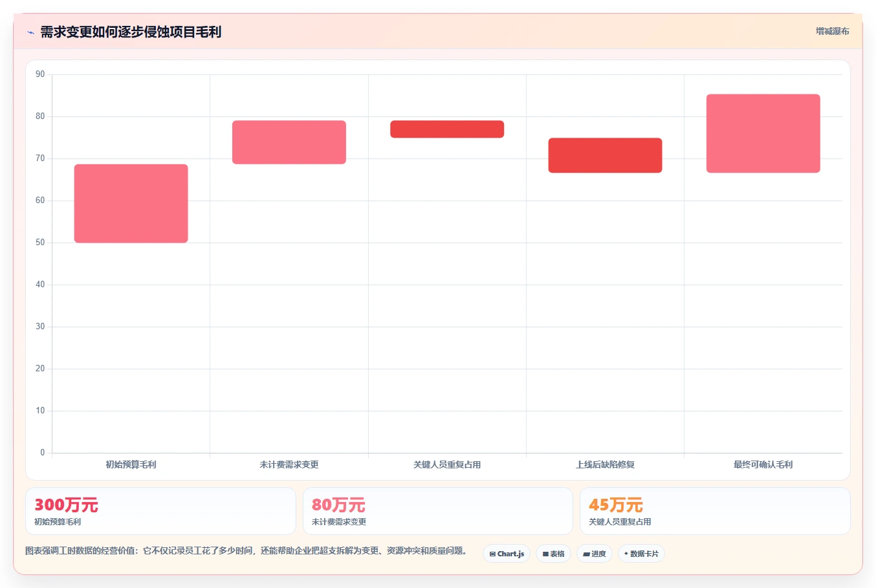Click the x-axis label 初始预算毛利
Screen dimensions: 876x588
tap(131, 464)
